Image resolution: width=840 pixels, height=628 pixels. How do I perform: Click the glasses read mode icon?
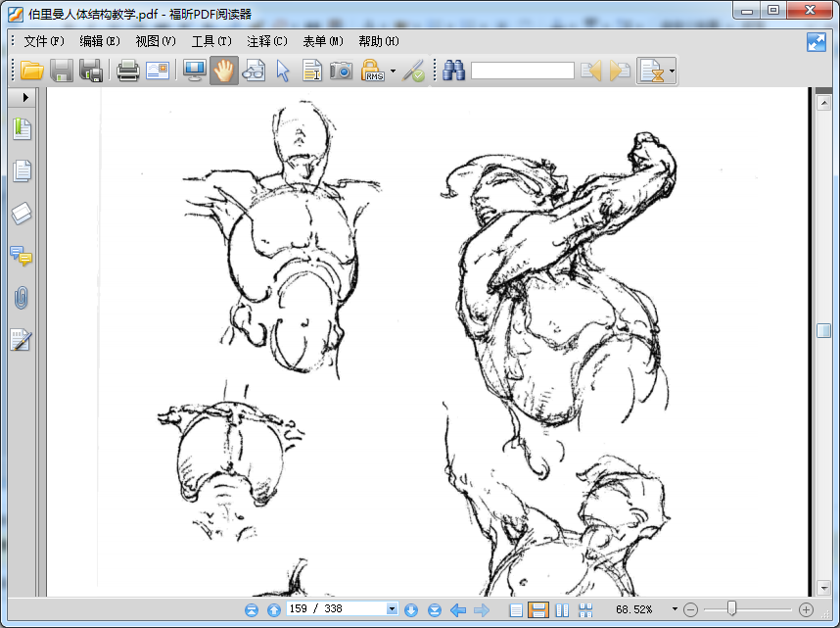[x=254, y=71]
